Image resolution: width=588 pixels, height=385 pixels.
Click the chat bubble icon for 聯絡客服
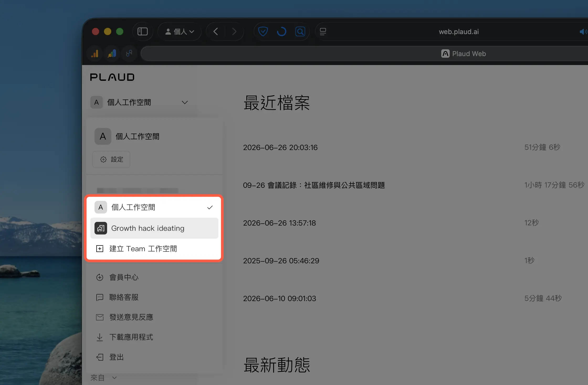point(100,297)
